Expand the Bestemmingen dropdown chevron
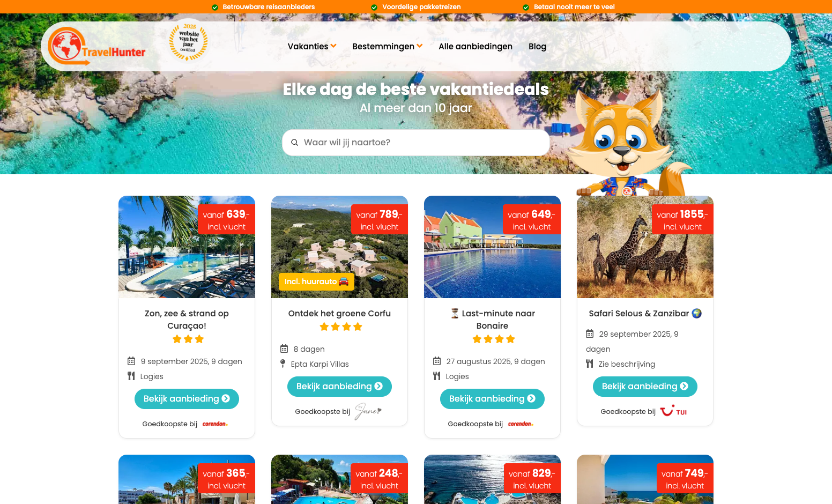832x504 pixels. coord(420,46)
